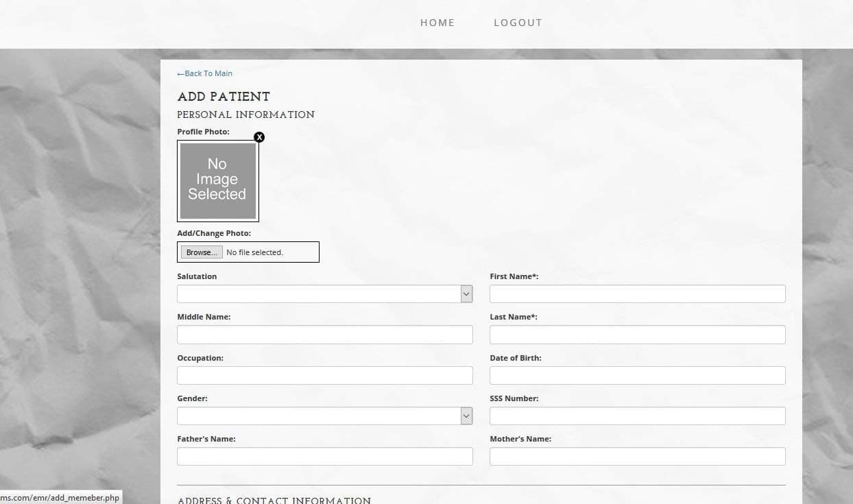Focus the First Name field
The width and height of the screenshot is (853, 504).
pos(637,294)
